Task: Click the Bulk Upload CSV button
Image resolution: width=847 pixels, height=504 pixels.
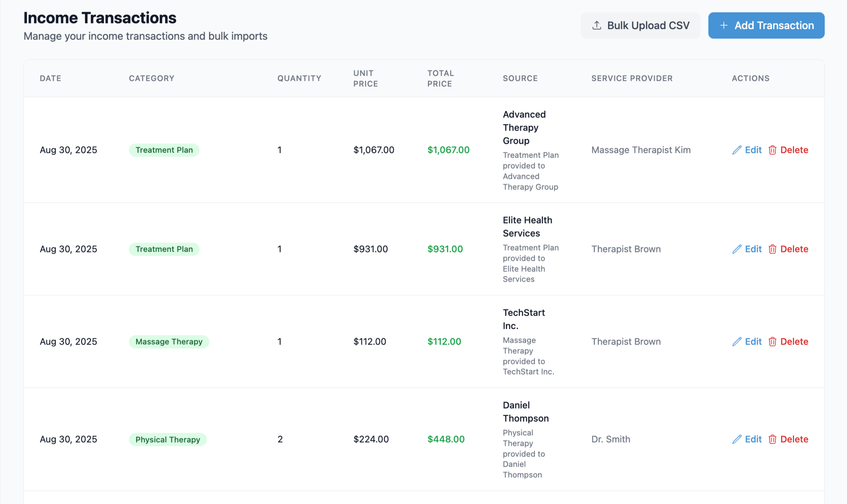Action: [x=640, y=25]
